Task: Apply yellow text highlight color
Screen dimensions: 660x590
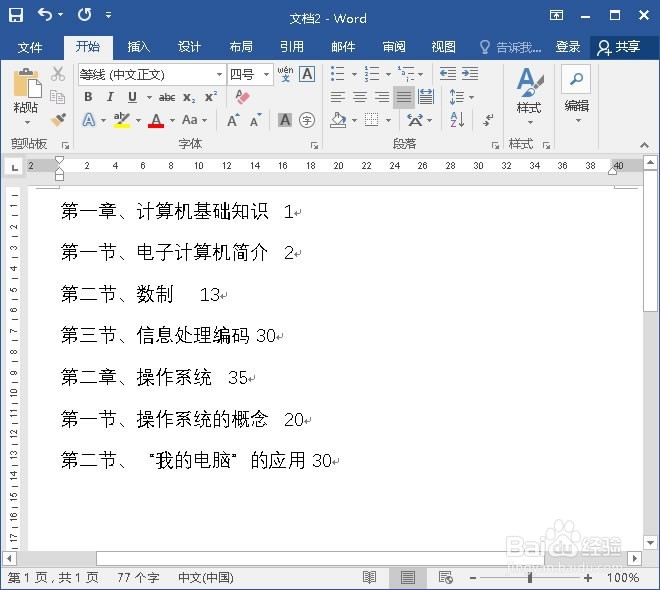Action: pyautogui.click(x=122, y=120)
